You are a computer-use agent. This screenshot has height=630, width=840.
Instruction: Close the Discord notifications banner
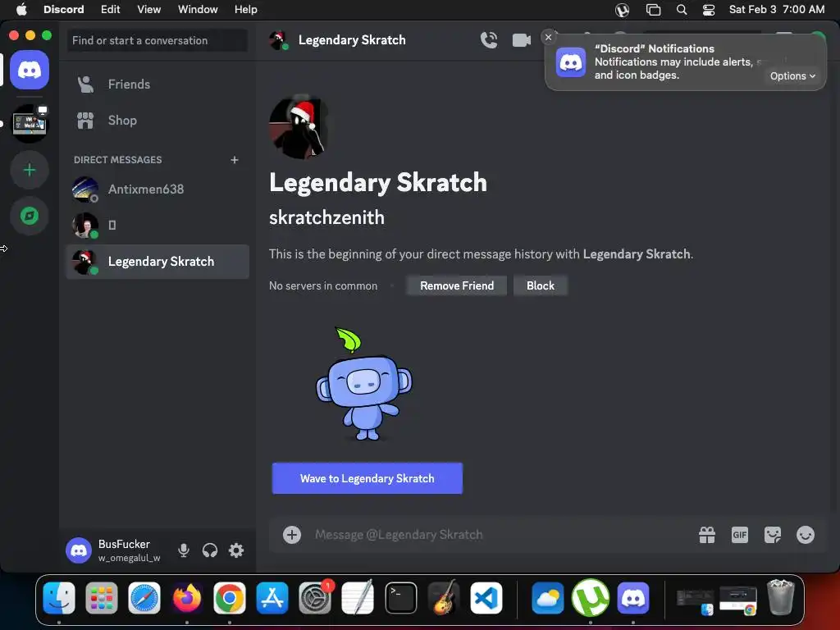548,37
